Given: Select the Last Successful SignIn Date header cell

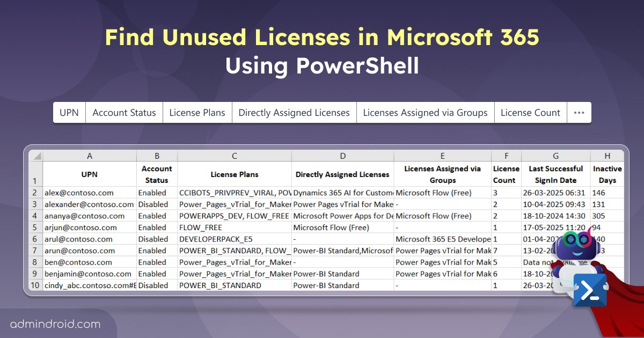Looking at the screenshot, I should tap(555, 174).
